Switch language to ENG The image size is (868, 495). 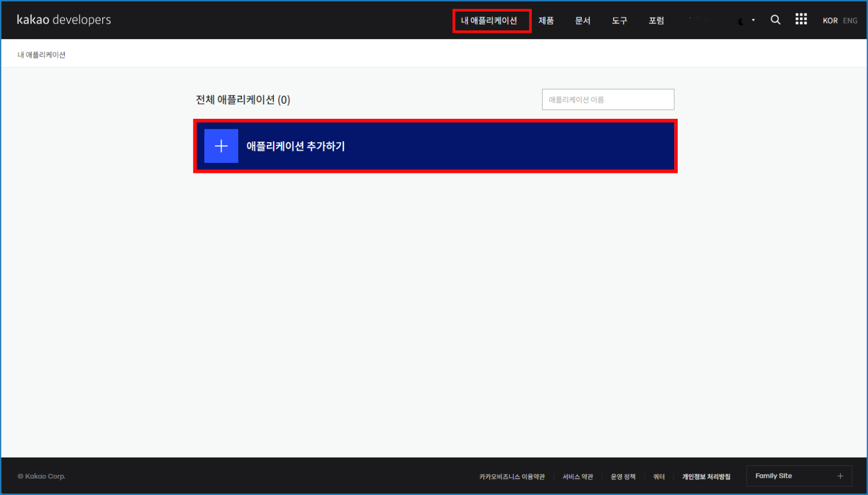click(850, 21)
